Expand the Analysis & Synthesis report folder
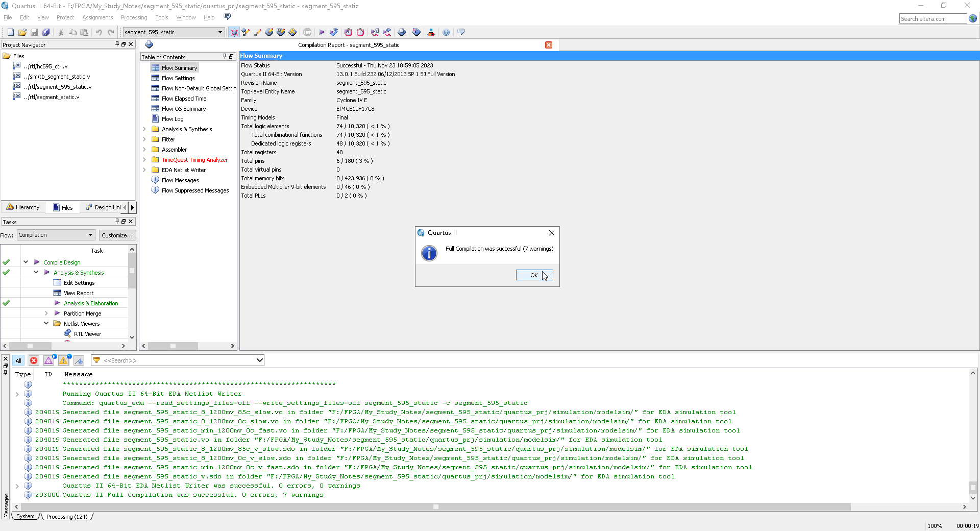980x531 pixels. [144, 129]
